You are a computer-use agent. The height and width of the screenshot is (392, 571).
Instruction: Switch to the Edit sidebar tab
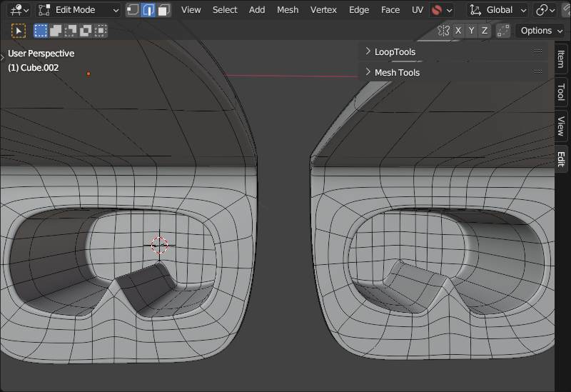pos(561,159)
